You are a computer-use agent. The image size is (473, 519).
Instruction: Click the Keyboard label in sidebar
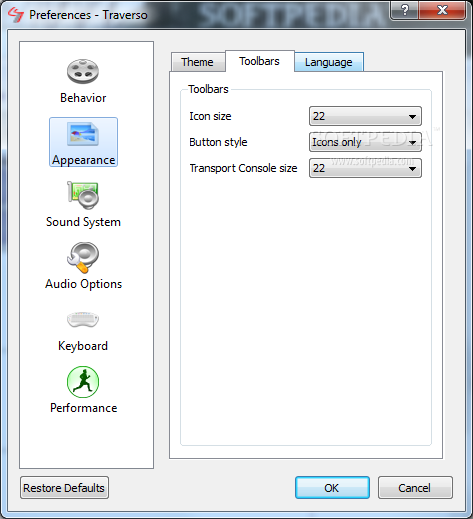tap(83, 346)
